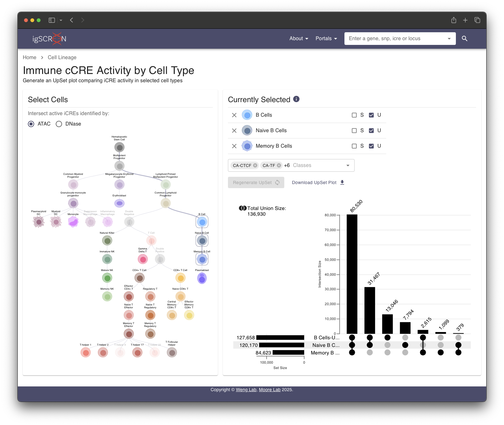Click the browser share icon

point(454,20)
